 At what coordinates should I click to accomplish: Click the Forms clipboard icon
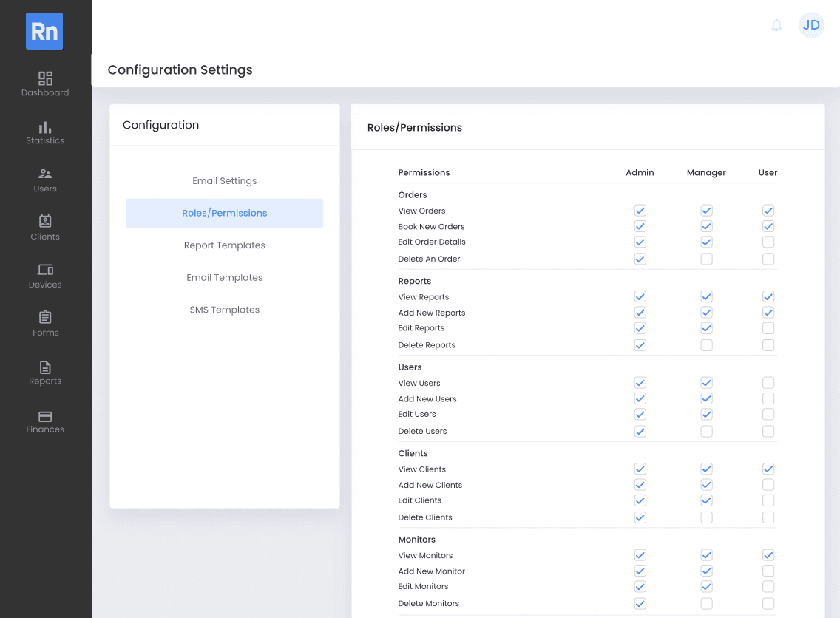click(x=45, y=318)
